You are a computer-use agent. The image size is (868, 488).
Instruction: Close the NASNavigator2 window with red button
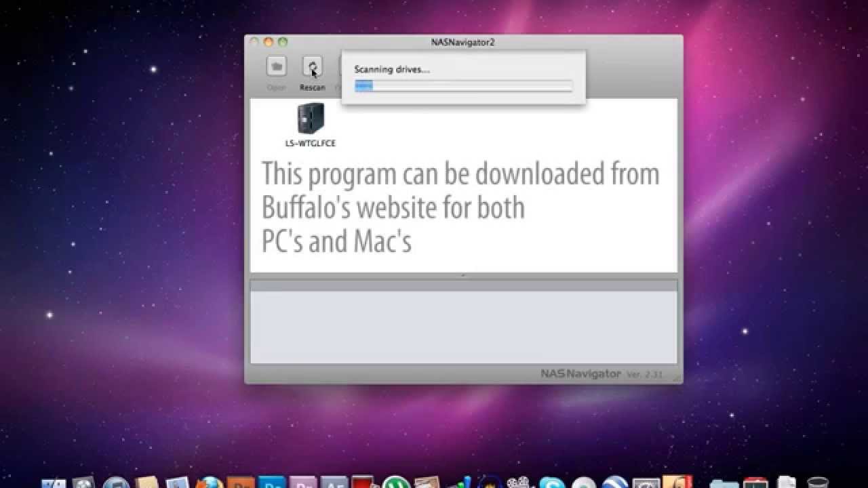[x=254, y=41]
